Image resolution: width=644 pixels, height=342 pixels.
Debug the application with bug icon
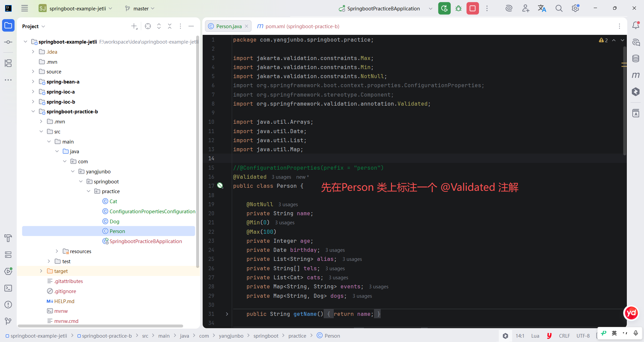(x=459, y=8)
